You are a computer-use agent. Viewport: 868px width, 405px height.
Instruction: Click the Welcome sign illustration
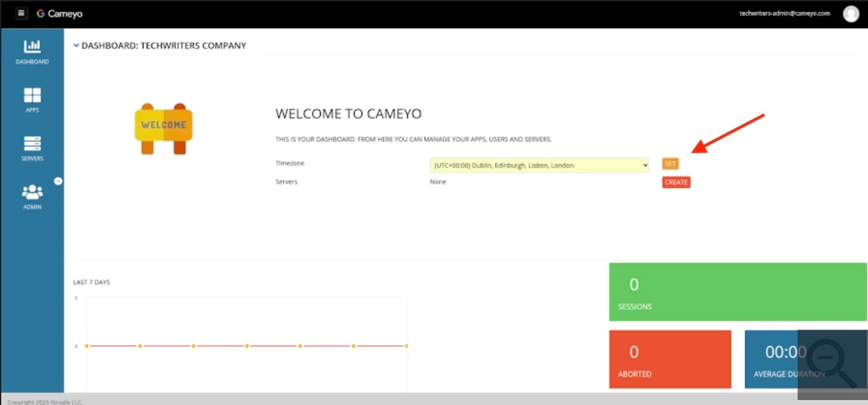pos(164,128)
